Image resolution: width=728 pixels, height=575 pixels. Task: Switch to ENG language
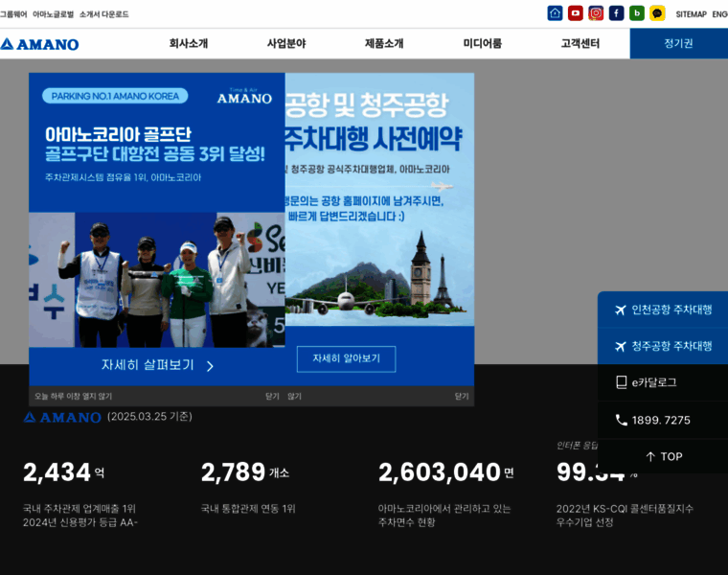719,14
